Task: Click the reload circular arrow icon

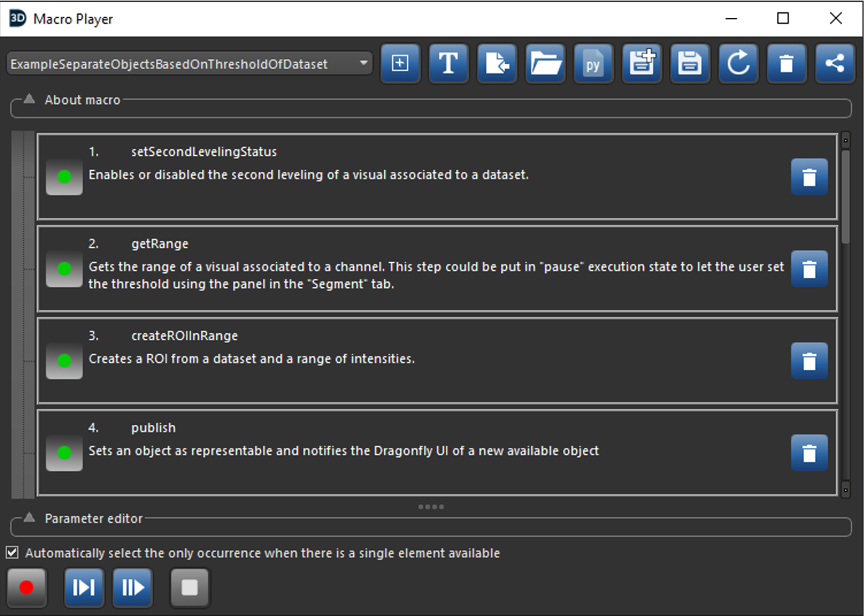Action: (x=738, y=63)
